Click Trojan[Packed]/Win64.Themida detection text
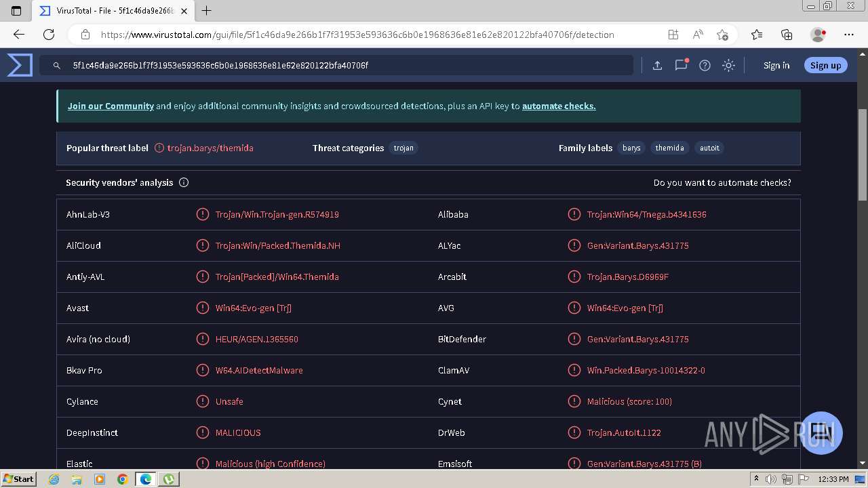 click(277, 277)
